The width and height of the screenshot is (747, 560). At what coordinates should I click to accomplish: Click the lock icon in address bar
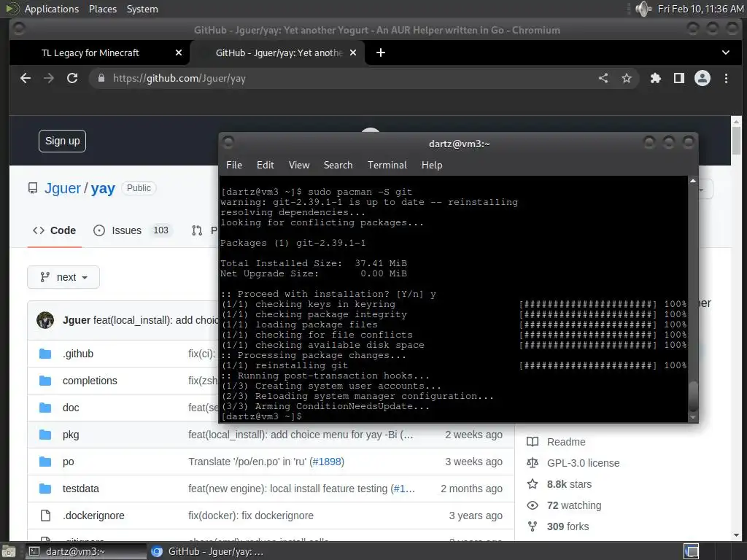coord(101,78)
